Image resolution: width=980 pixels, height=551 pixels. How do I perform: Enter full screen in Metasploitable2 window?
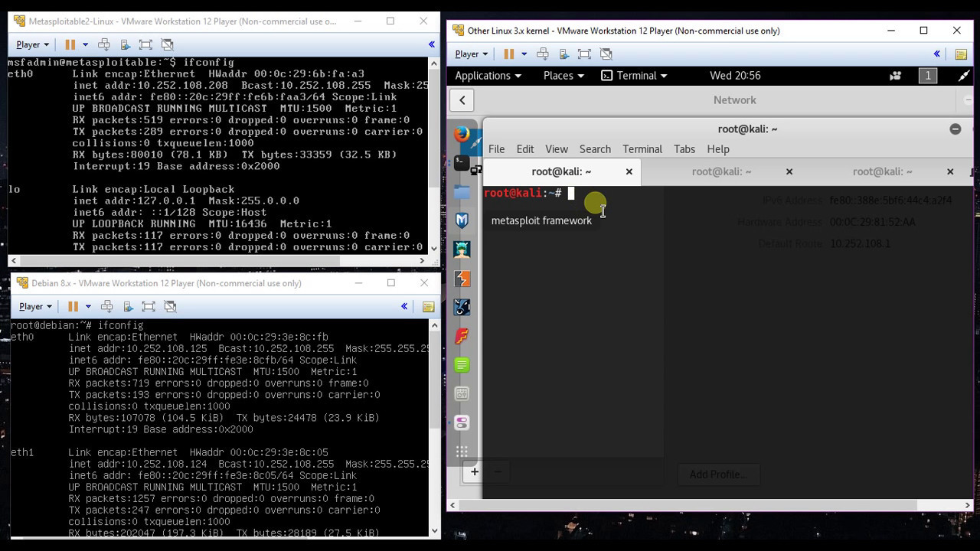coord(145,44)
